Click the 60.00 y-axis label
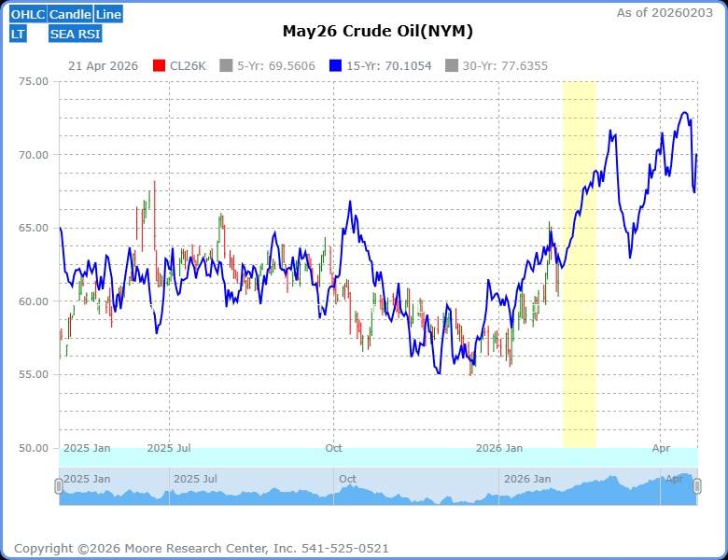This screenshot has height=560, width=728. pos(34,301)
